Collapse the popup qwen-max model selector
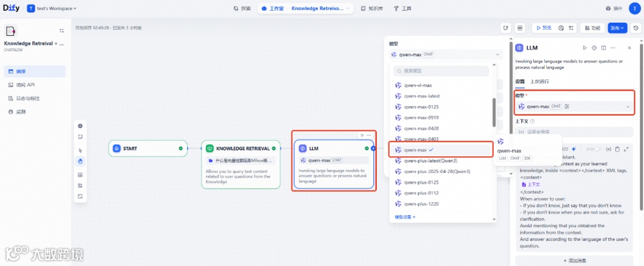644x266 pixels. coord(445,55)
